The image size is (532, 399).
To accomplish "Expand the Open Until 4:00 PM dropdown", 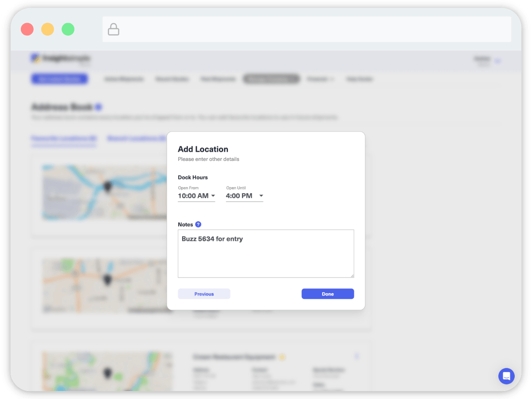I will [x=244, y=196].
